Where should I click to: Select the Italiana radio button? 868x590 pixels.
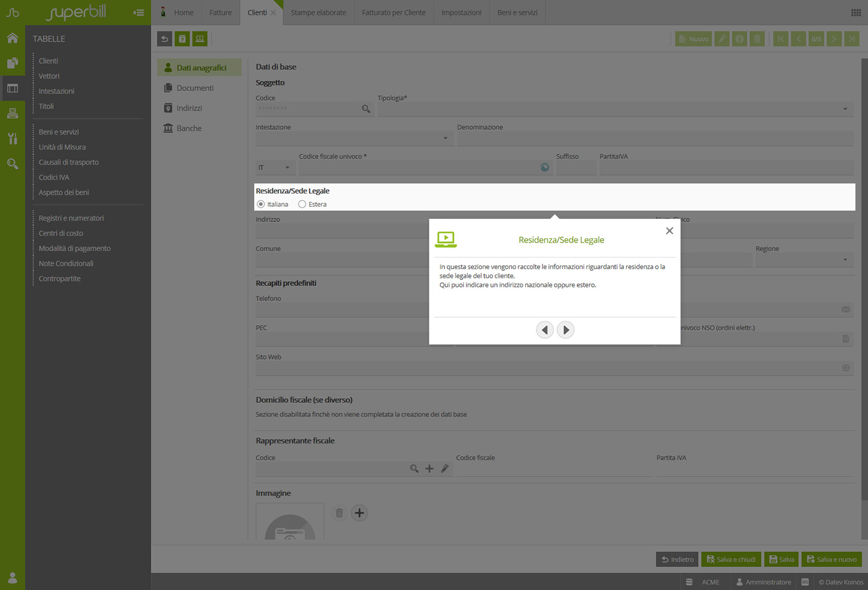260,204
